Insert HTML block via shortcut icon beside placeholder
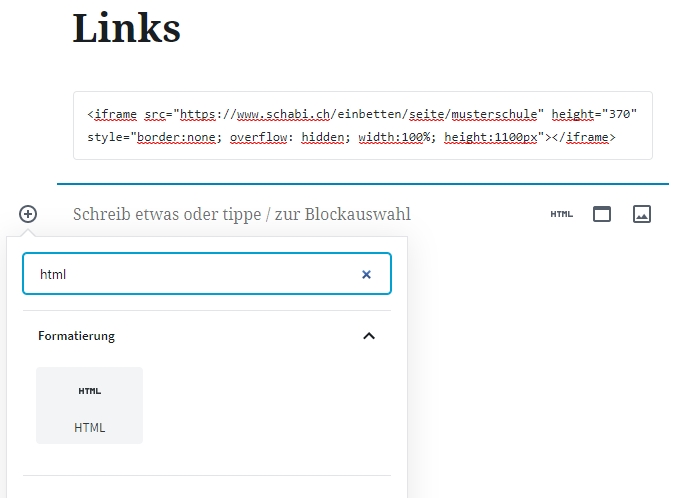The image size is (681, 498). point(562,214)
